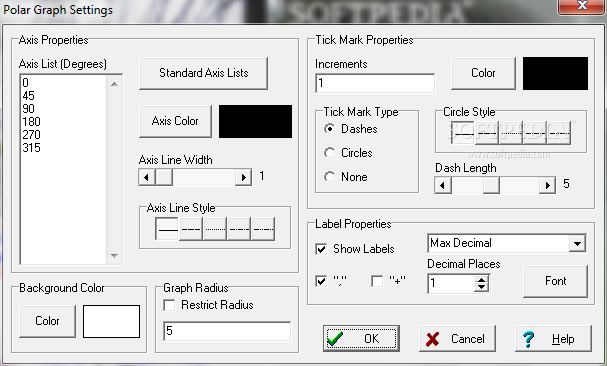Viewport: 607px width, 366px height.
Task: Click the Tick Mark Color button
Action: (483, 73)
